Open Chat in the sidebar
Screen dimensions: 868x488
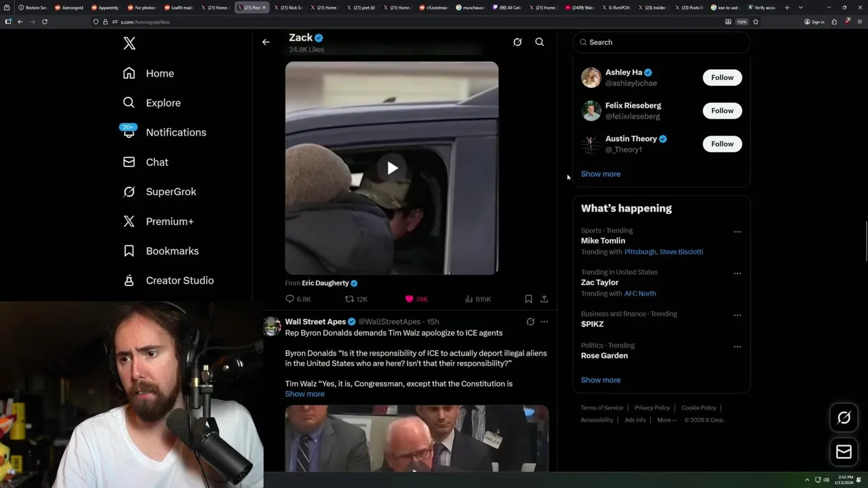pyautogui.click(x=146, y=162)
